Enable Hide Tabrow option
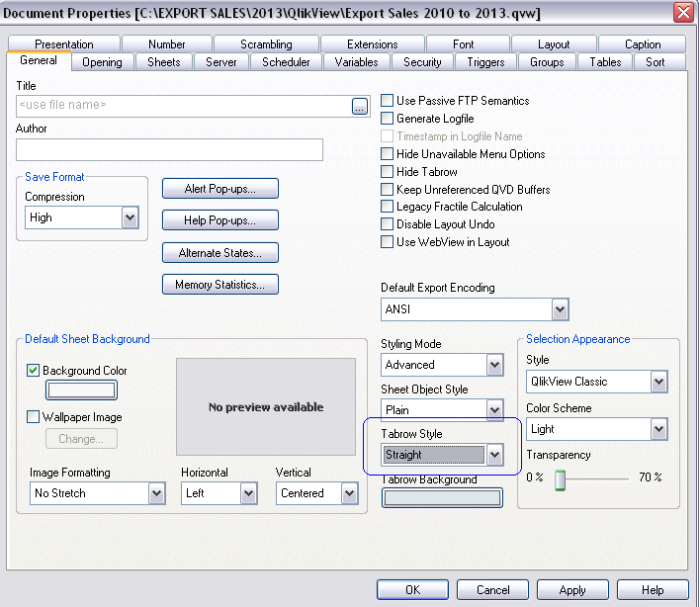The height and width of the screenshot is (607, 700). 387,171
